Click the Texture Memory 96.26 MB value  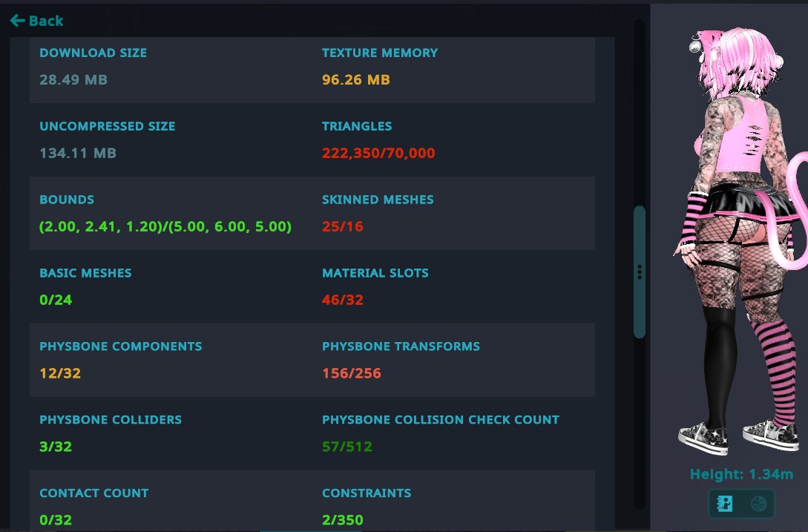coord(355,80)
